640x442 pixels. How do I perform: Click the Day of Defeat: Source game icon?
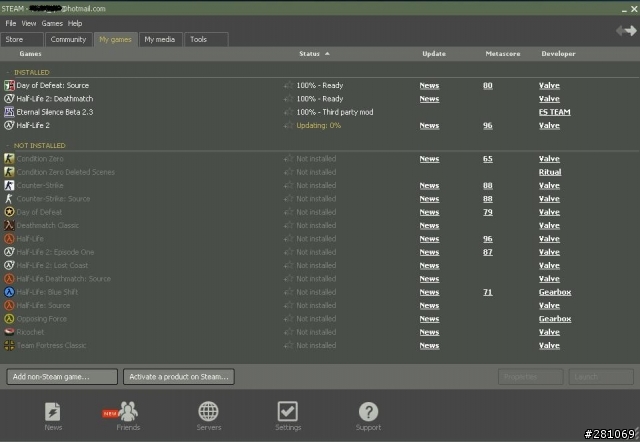coord(9,85)
